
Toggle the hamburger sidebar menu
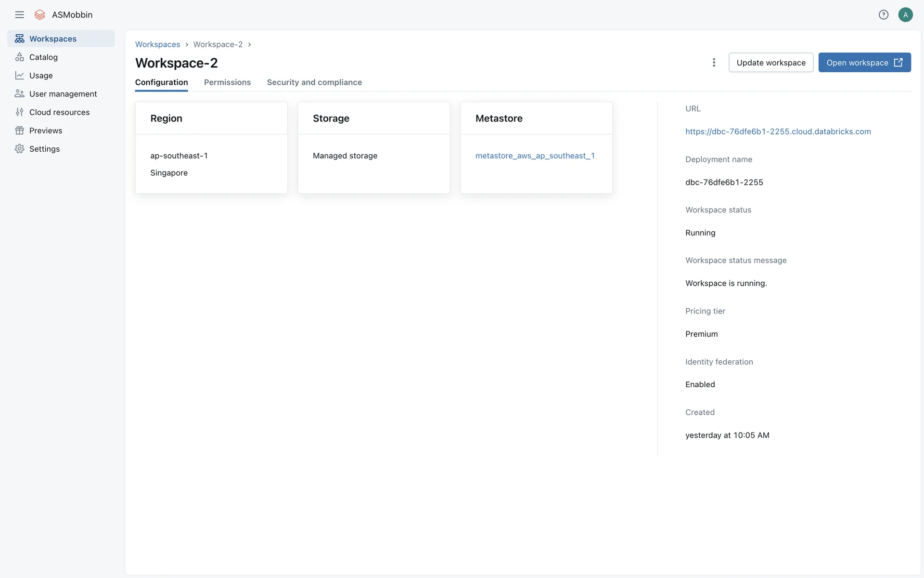click(x=19, y=15)
